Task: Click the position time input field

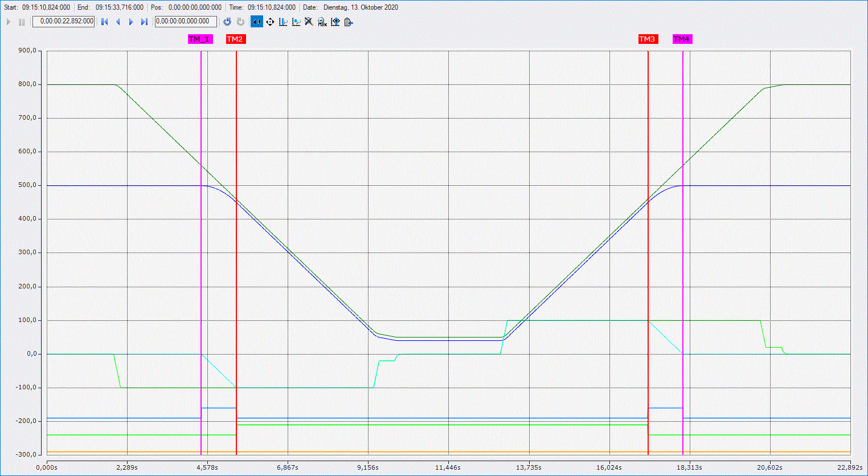Action: pyautogui.click(x=186, y=22)
